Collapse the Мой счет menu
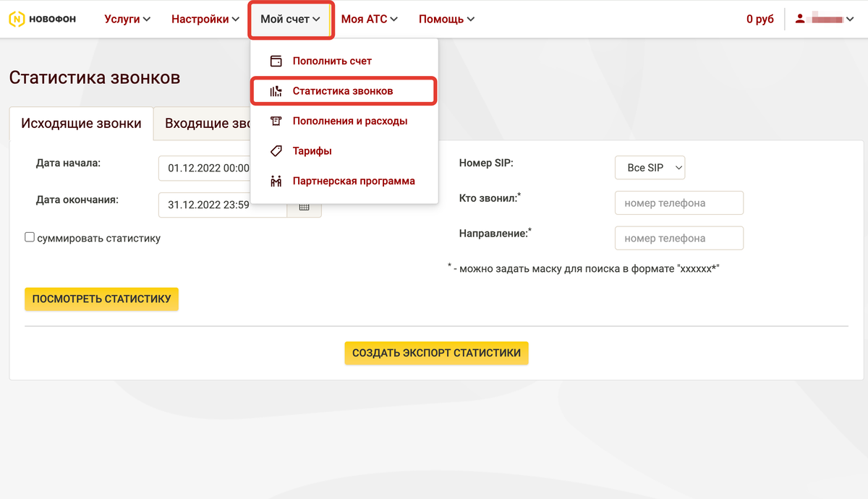The height and width of the screenshot is (499, 868). point(290,20)
